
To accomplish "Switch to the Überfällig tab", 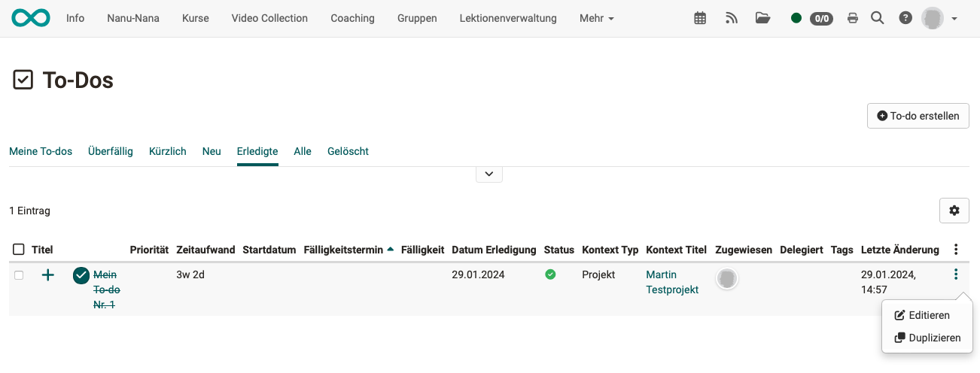I will click(111, 151).
